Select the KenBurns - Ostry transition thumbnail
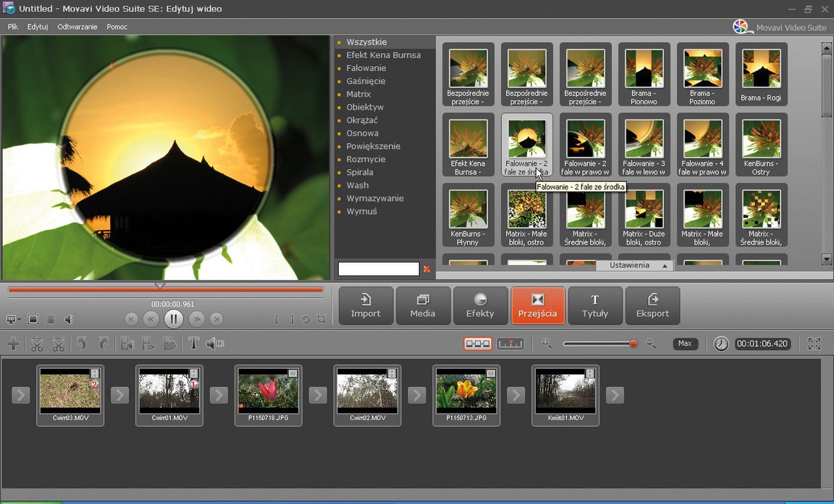The width and height of the screenshot is (834, 504). (x=761, y=145)
